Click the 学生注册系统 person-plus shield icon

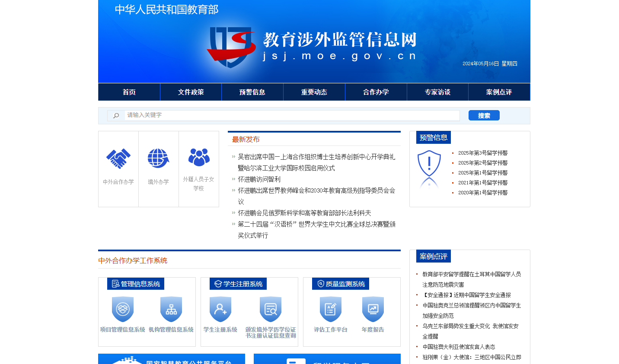pos(220,308)
